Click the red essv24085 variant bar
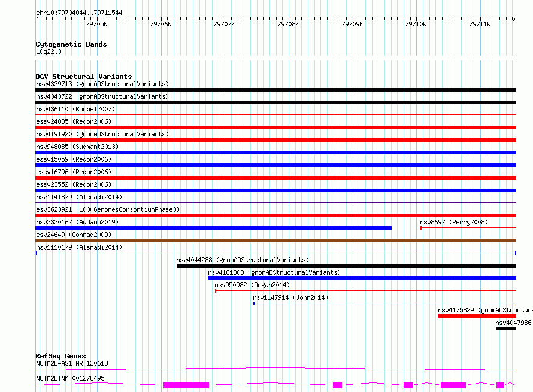This screenshot has width=533, height=392. pyautogui.click(x=275, y=127)
